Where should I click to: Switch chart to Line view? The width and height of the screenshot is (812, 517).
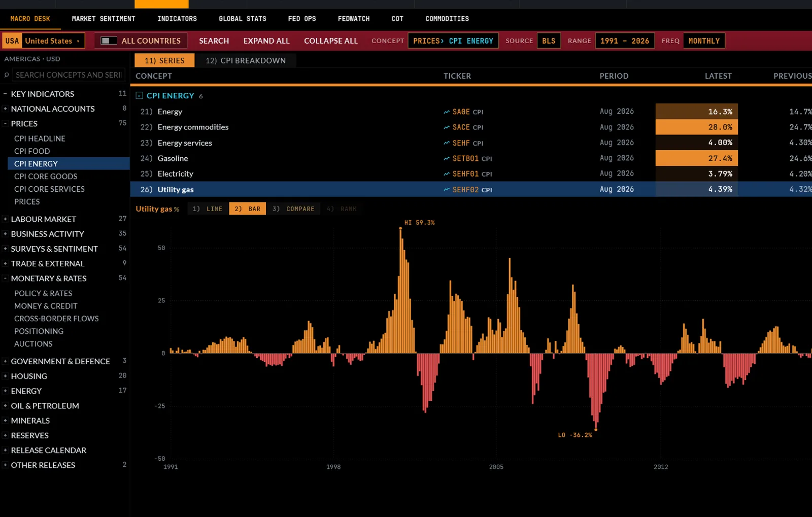(208, 209)
